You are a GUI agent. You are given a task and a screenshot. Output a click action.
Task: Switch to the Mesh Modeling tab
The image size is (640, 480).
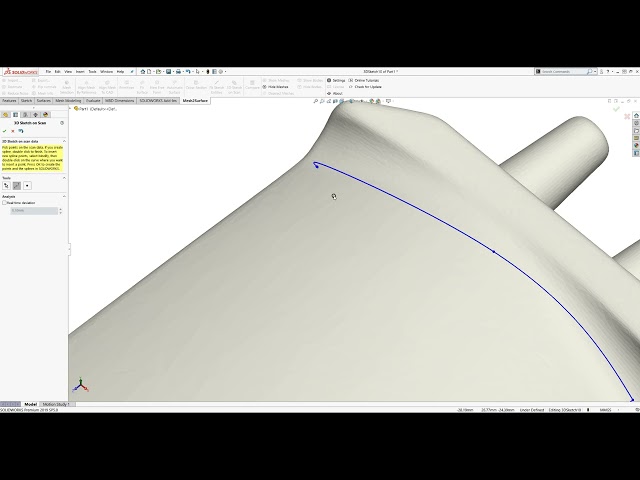[x=68, y=100]
